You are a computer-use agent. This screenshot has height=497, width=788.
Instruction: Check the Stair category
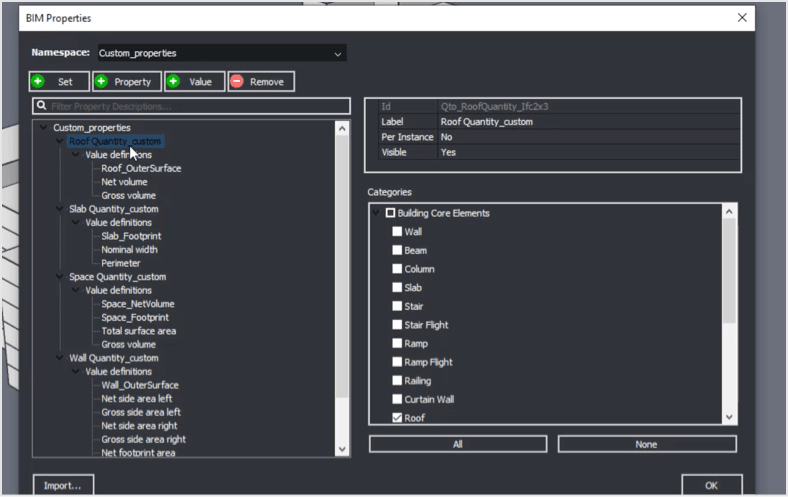pyautogui.click(x=397, y=306)
